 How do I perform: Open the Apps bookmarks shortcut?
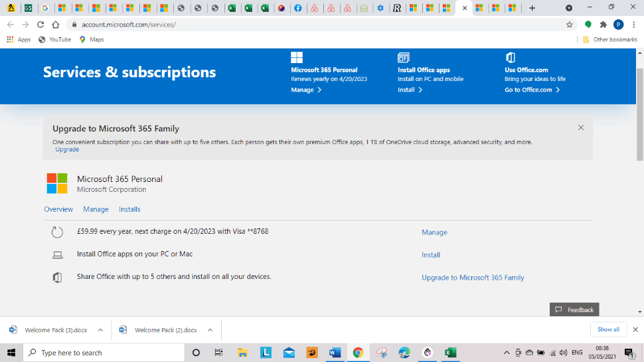(x=19, y=39)
